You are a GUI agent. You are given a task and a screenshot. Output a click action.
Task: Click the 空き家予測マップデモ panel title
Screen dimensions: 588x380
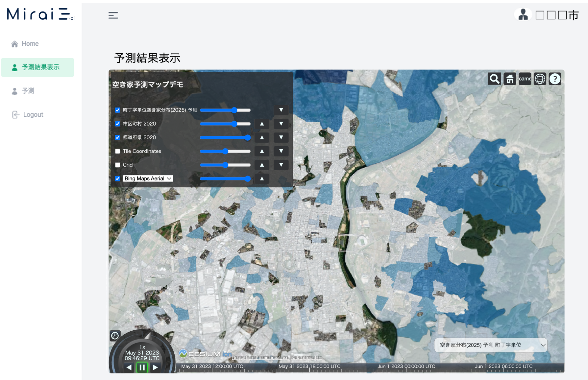point(148,84)
